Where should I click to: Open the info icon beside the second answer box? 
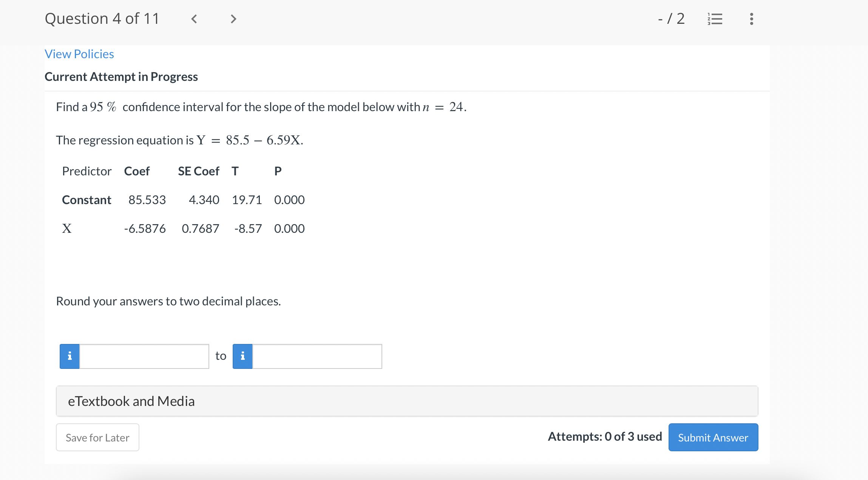click(x=242, y=356)
